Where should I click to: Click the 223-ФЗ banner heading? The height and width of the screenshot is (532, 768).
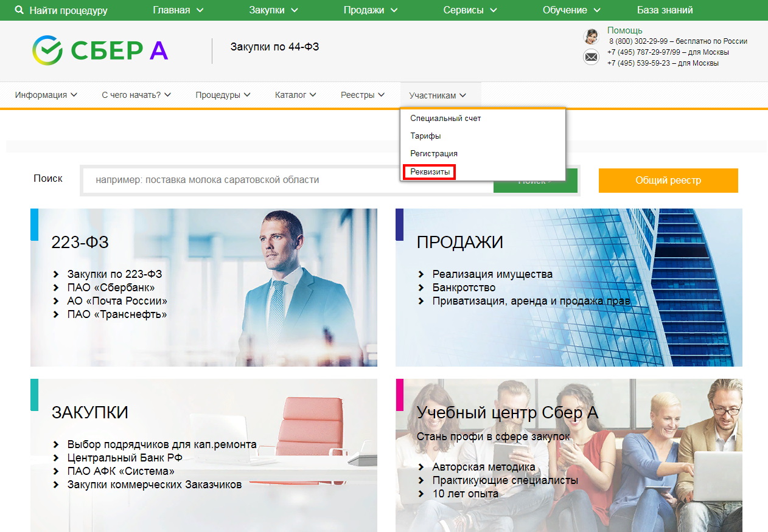80,243
